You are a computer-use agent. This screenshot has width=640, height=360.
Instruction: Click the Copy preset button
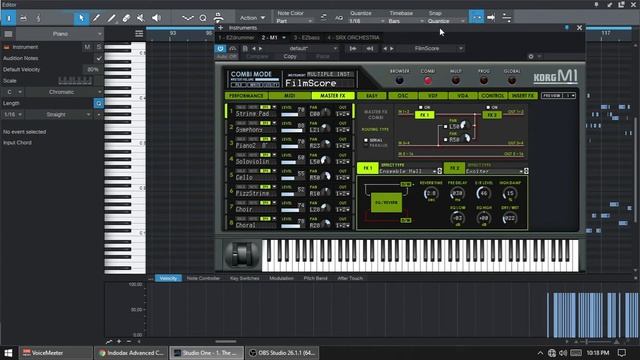click(x=290, y=56)
